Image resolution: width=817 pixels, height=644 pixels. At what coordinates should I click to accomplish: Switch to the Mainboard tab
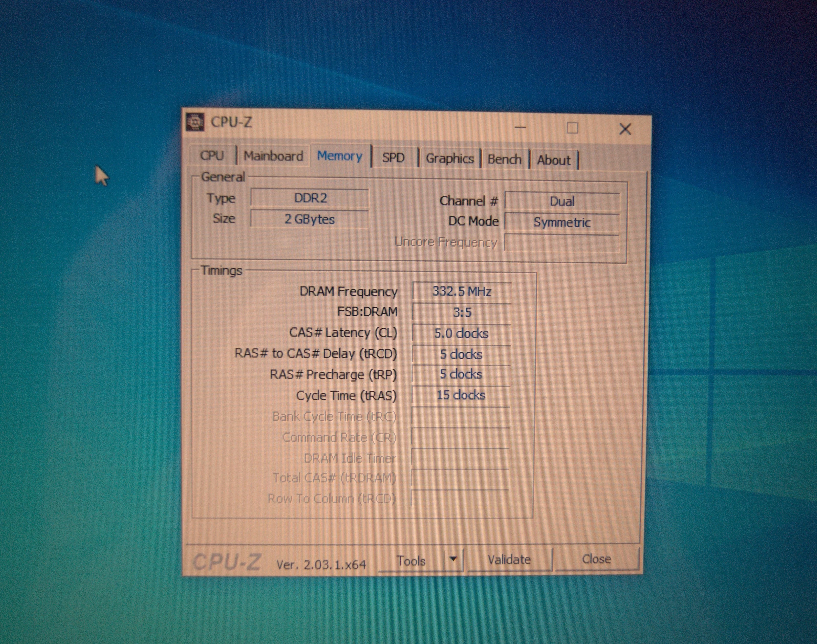coord(273,156)
